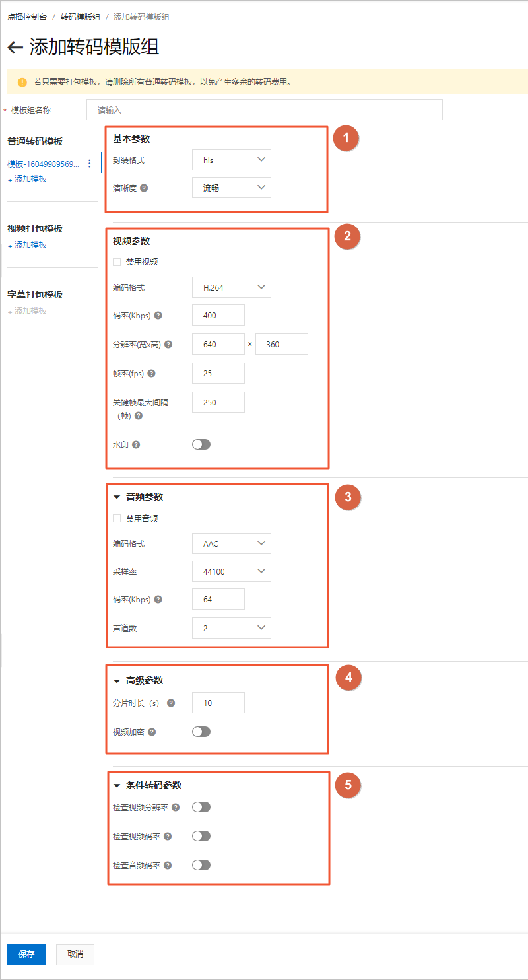Focus the 模板组名称 input field
Image resolution: width=528 pixels, height=980 pixels.
click(265, 110)
